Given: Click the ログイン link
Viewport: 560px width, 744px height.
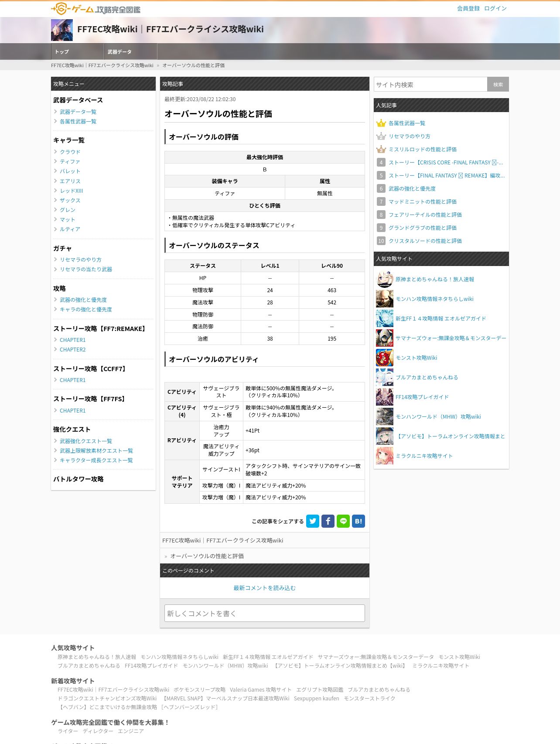Looking at the screenshot, I should pos(495,8).
